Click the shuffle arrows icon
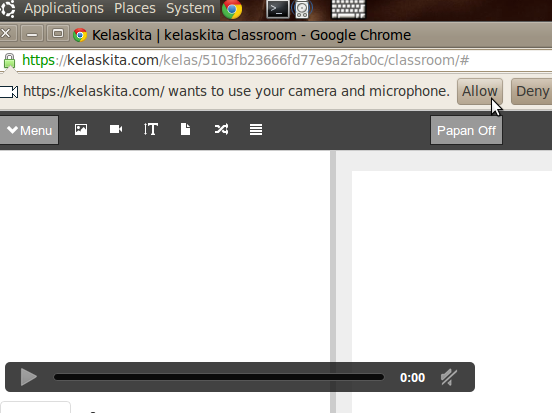The height and width of the screenshot is (413, 552). coord(221,129)
